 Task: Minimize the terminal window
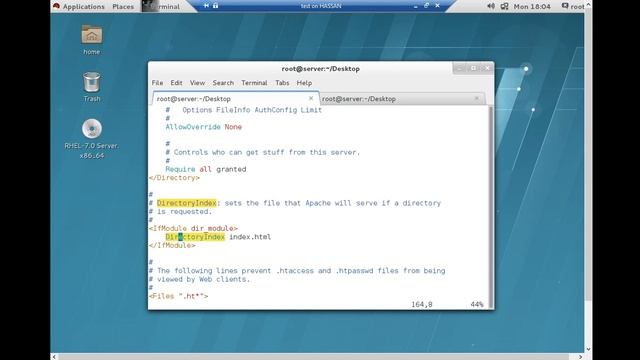point(460,68)
